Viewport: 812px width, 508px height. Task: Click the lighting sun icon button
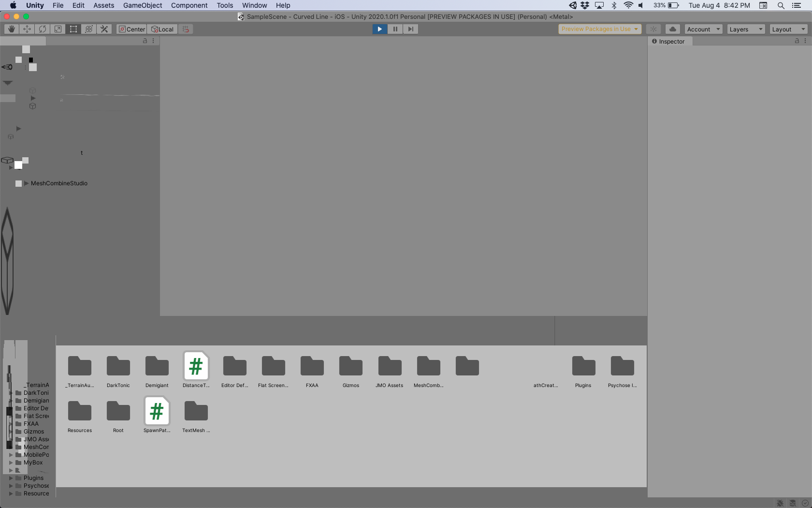click(x=653, y=29)
